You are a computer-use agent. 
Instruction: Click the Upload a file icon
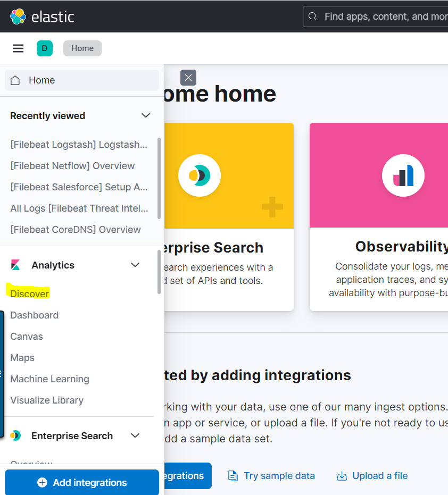point(342,476)
